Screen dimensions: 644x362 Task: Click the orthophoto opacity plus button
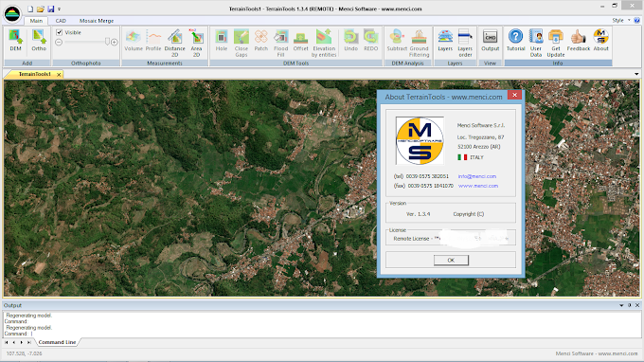click(x=115, y=42)
